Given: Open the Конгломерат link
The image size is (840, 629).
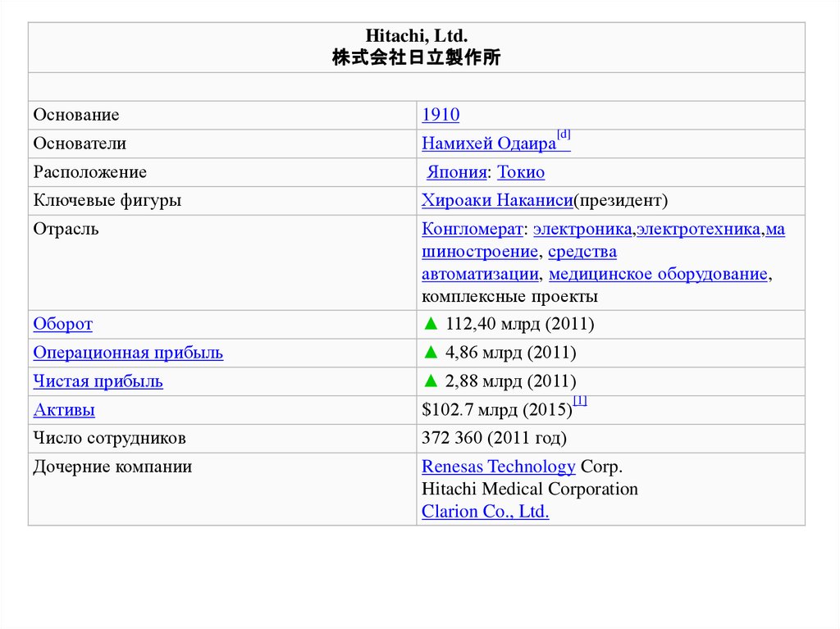Looking at the screenshot, I should (472, 230).
